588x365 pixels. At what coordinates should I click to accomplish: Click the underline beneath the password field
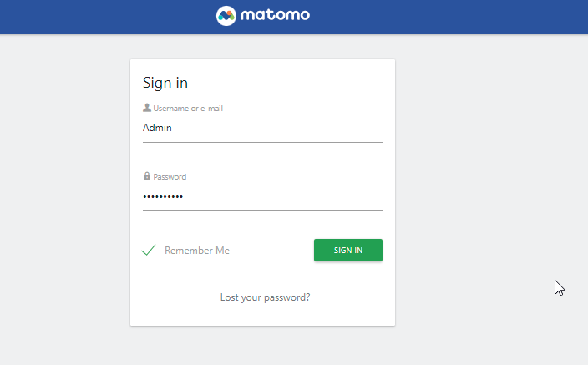[262, 211]
